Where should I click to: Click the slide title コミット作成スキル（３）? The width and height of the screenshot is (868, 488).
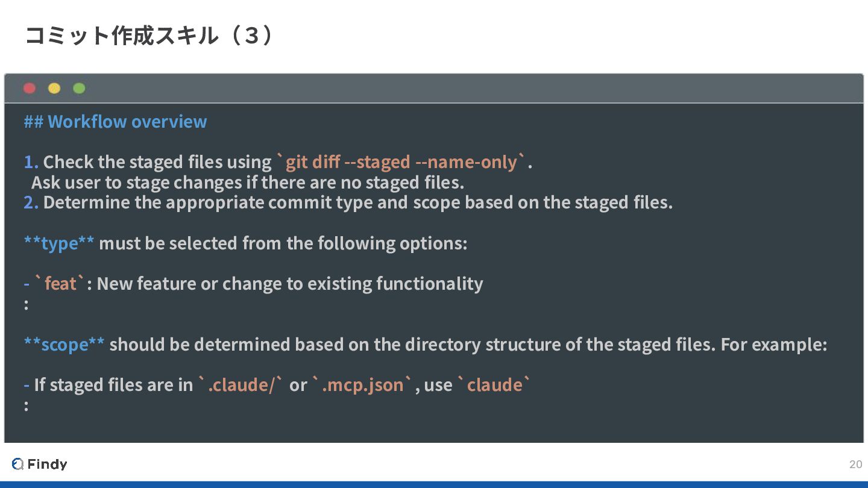151,36
